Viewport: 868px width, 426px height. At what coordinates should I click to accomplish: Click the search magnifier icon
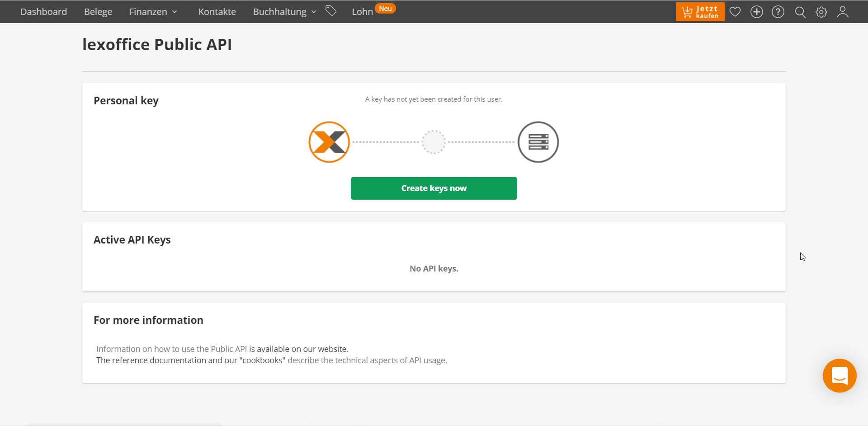(x=800, y=12)
